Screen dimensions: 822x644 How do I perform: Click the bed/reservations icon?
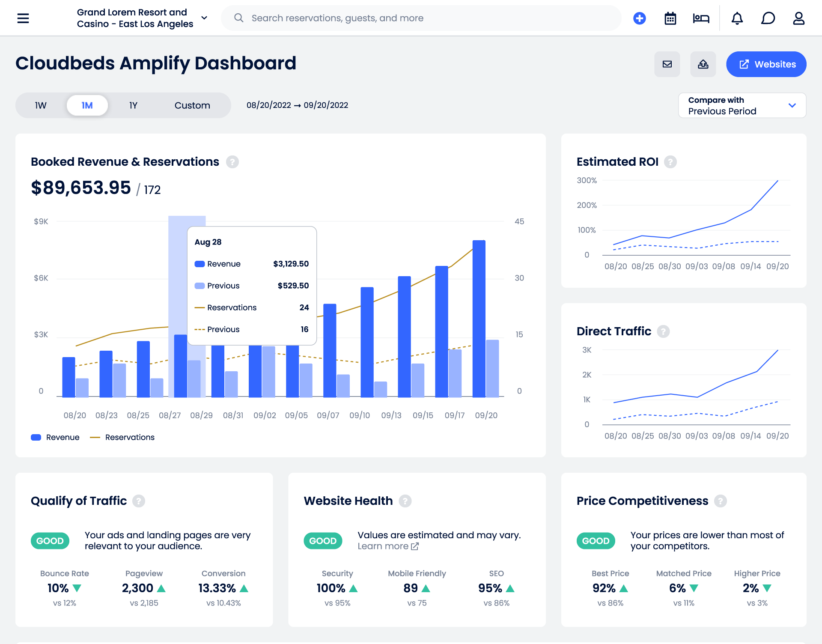tap(701, 18)
